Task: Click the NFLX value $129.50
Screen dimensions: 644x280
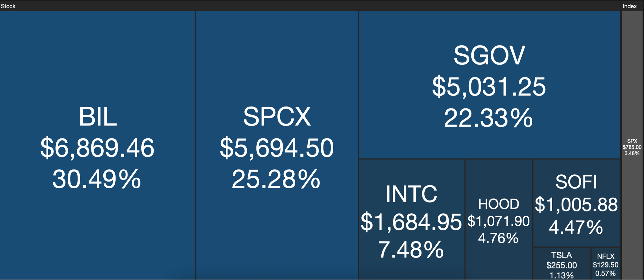Action: pyautogui.click(x=606, y=265)
